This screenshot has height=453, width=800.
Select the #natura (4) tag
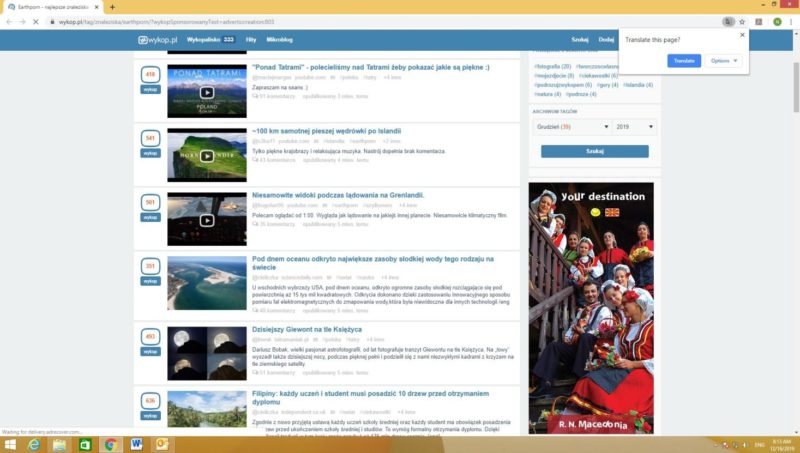point(547,94)
